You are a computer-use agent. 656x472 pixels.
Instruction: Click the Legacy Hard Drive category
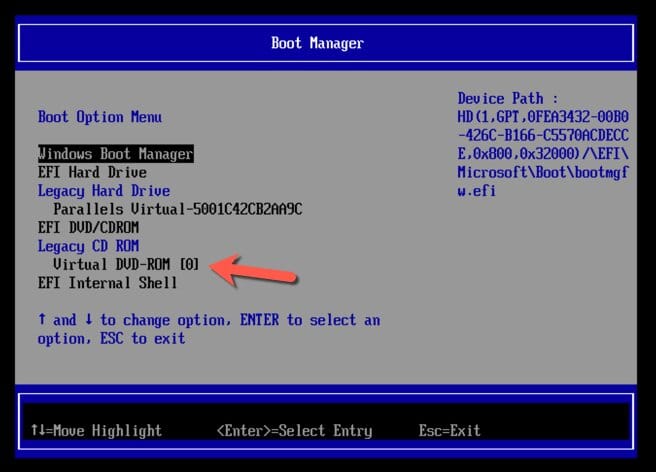click(103, 190)
